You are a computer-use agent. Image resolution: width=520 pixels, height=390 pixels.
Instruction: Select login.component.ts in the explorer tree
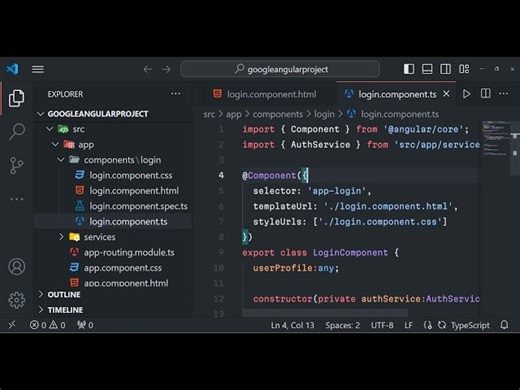tap(128, 221)
